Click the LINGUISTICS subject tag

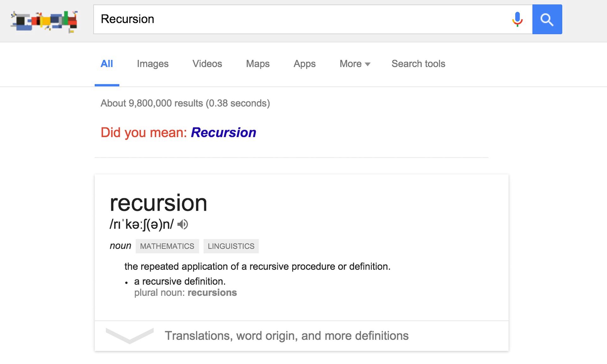[231, 246]
